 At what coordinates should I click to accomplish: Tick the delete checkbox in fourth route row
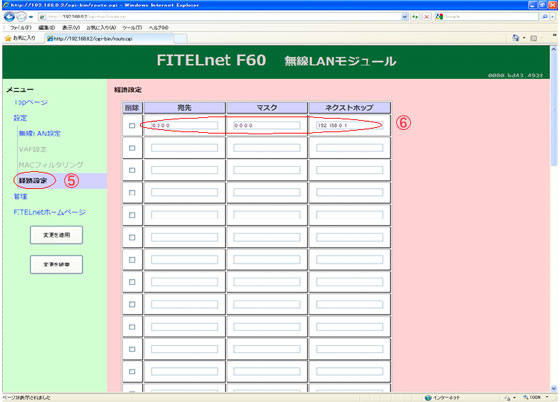click(x=132, y=193)
